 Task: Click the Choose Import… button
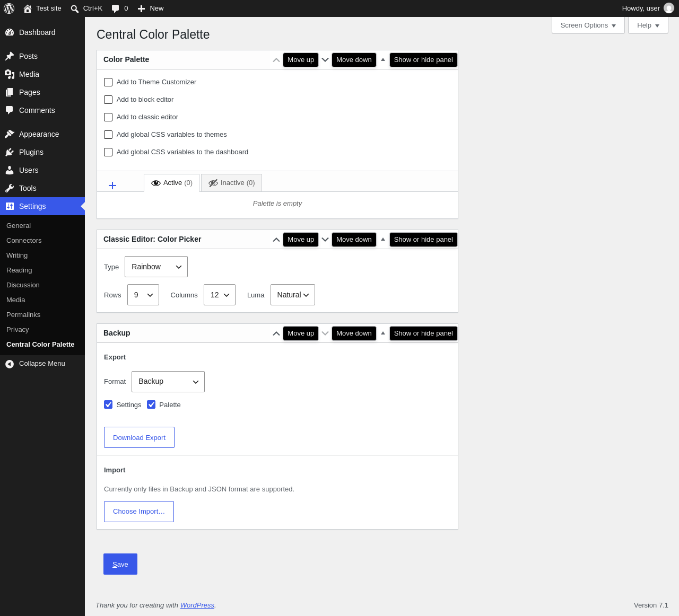(139, 512)
